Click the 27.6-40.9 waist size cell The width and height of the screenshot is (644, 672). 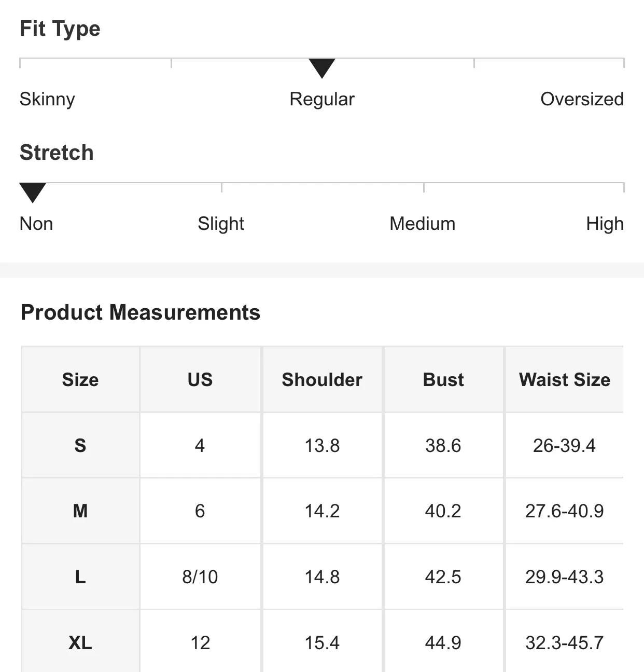click(x=565, y=511)
